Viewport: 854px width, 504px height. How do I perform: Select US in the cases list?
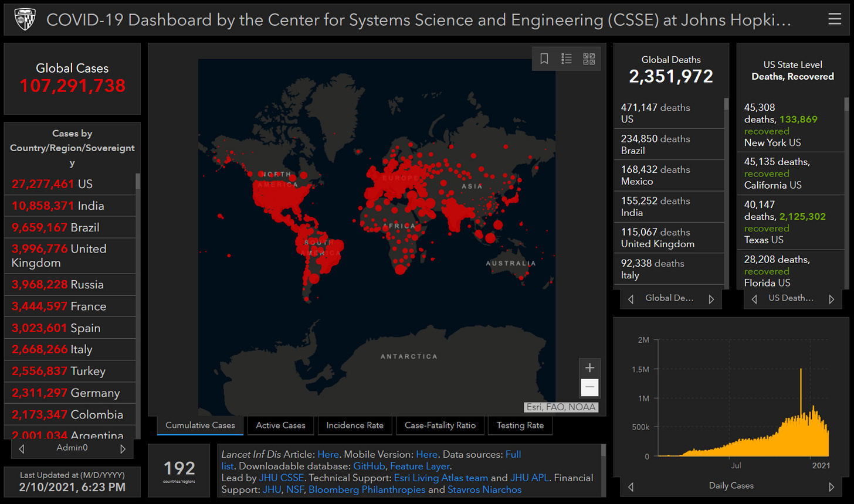(x=70, y=184)
